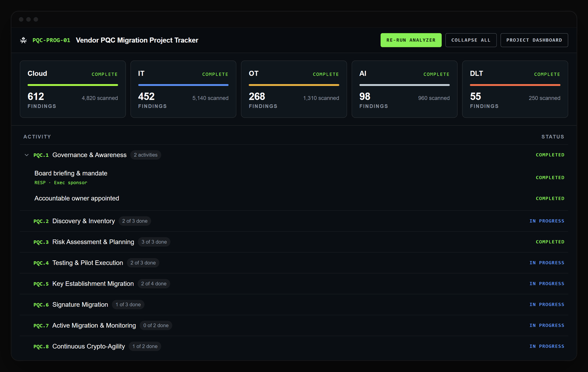Click Risk Assessment's COMPLETED status
The image size is (588, 372).
(x=550, y=242)
